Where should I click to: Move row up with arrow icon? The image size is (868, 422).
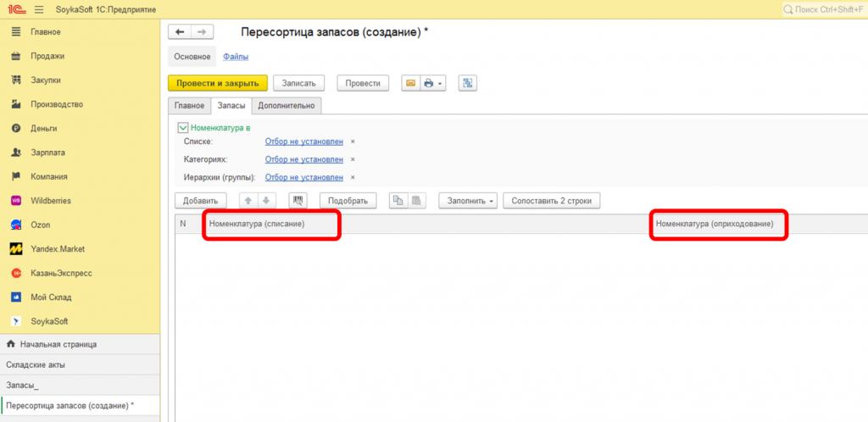point(248,201)
